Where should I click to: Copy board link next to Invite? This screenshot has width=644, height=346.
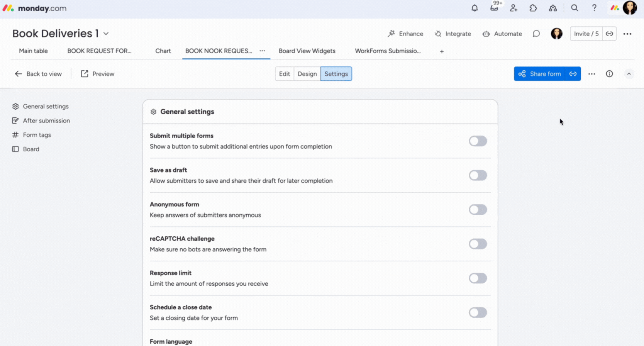tap(609, 34)
